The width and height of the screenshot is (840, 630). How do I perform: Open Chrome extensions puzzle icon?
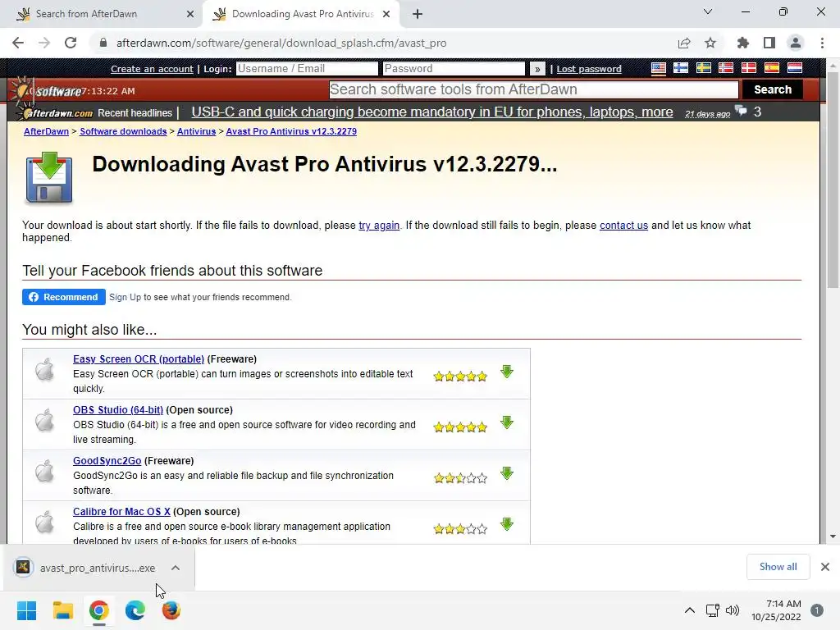[743, 43]
